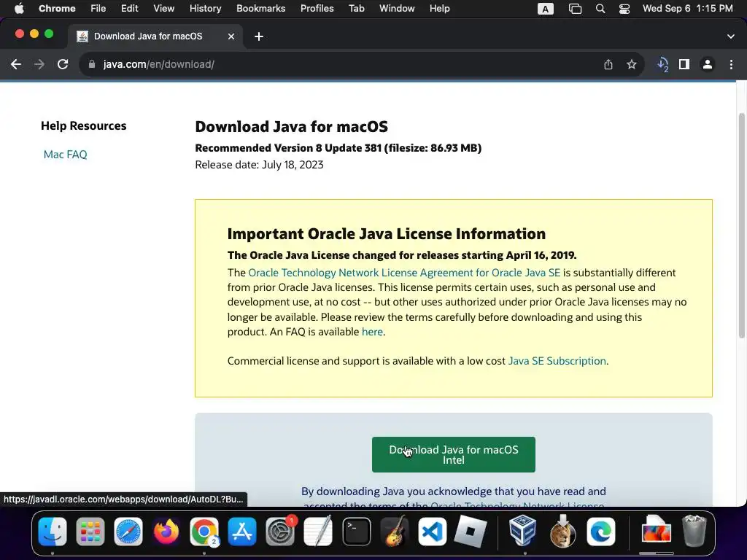Open TextEdit from the Dock

[x=318, y=532]
